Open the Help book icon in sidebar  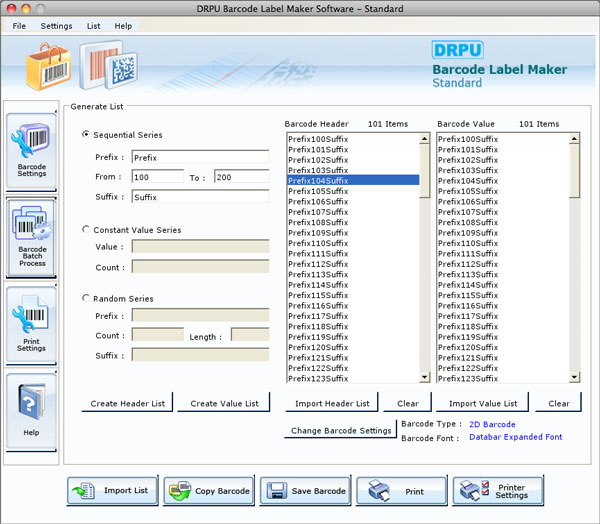(31, 411)
